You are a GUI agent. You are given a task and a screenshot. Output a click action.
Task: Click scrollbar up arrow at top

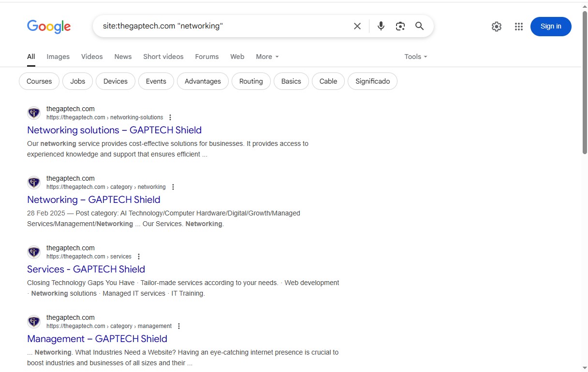click(585, 6)
